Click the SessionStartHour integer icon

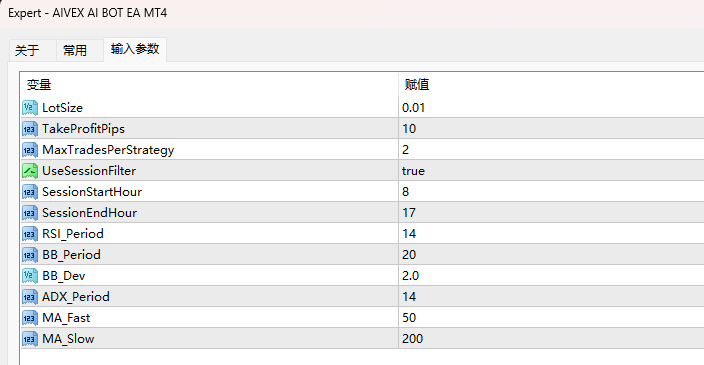click(x=30, y=192)
